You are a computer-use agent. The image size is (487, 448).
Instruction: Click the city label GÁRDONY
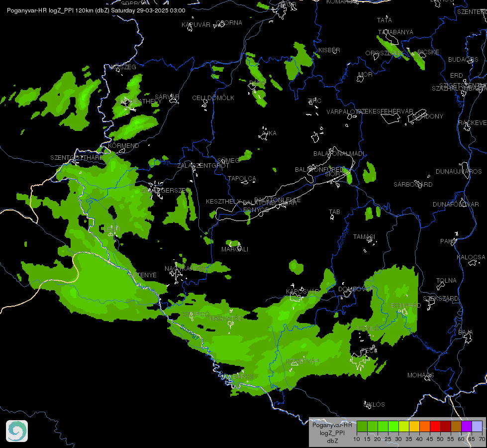(428, 116)
